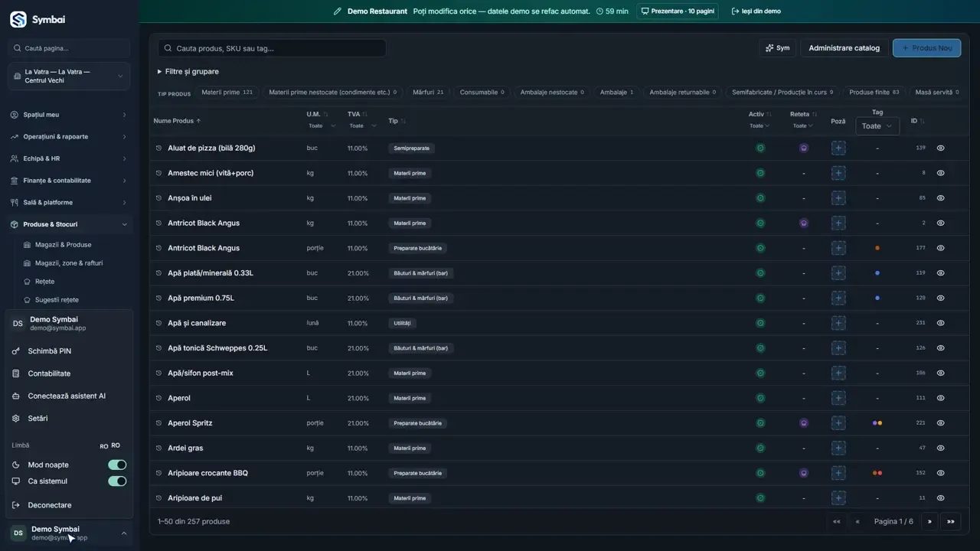Toggle the Ca sistemul switch
Image resolution: width=980 pixels, height=551 pixels.
pyautogui.click(x=117, y=481)
